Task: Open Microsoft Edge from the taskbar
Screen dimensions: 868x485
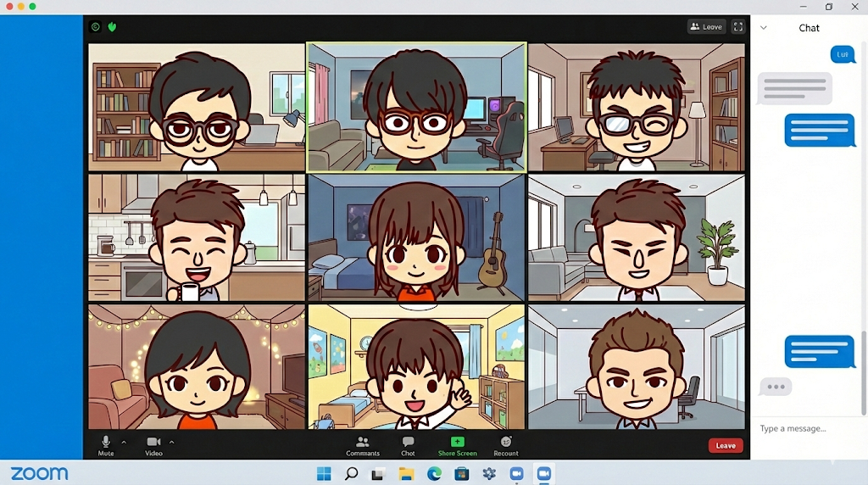Action: pos(434,474)
